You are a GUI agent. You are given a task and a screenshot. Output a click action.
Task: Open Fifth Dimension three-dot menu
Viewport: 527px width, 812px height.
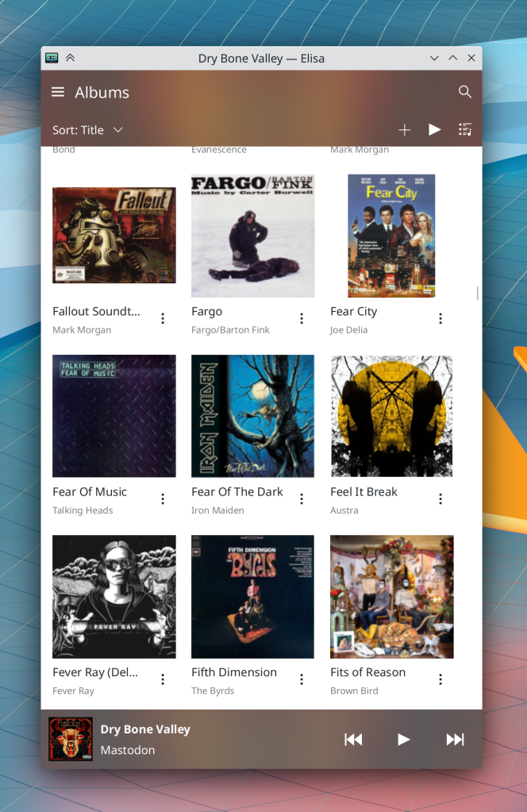tap(302, 679)
